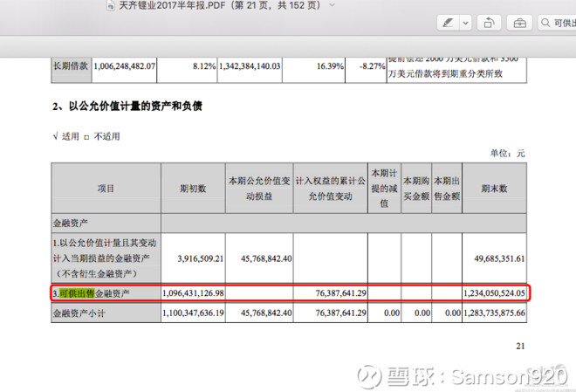The width and height of the screenshot is (576, 392).
Task: Select the percentage 16.39%
Action: tap(330, 66)
